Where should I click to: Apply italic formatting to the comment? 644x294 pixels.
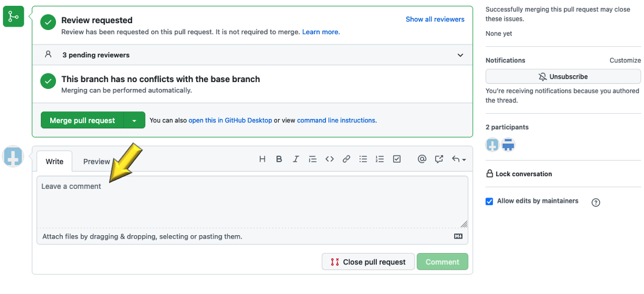point(295,159)
